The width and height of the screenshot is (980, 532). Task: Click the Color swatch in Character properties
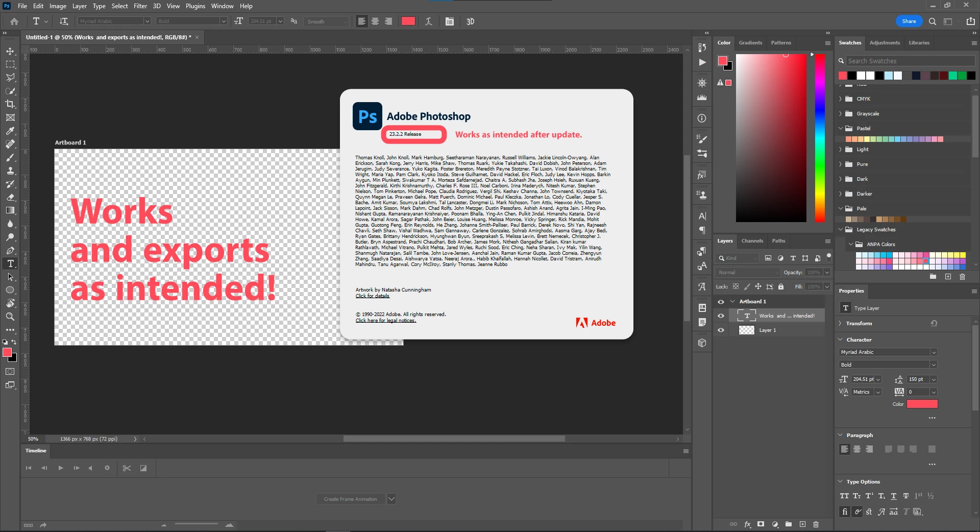922,404
